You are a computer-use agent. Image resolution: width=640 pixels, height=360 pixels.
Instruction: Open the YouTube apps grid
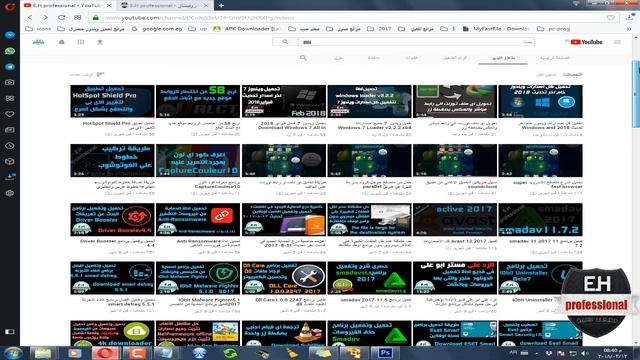coord(80,42)
